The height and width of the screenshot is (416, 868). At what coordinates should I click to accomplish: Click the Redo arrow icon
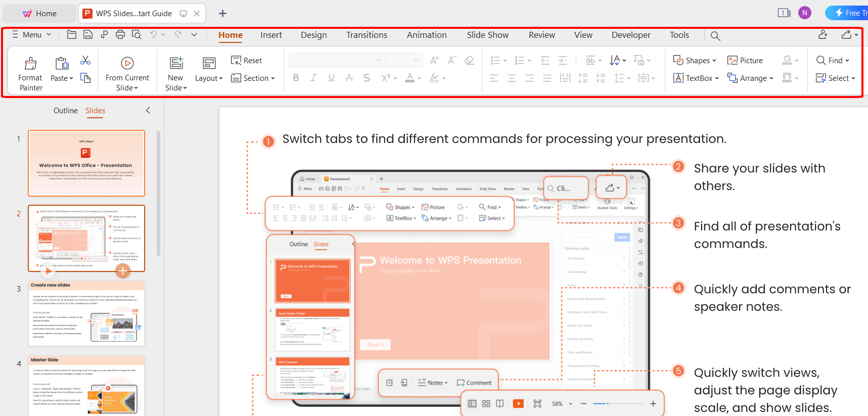click(178, 34)
